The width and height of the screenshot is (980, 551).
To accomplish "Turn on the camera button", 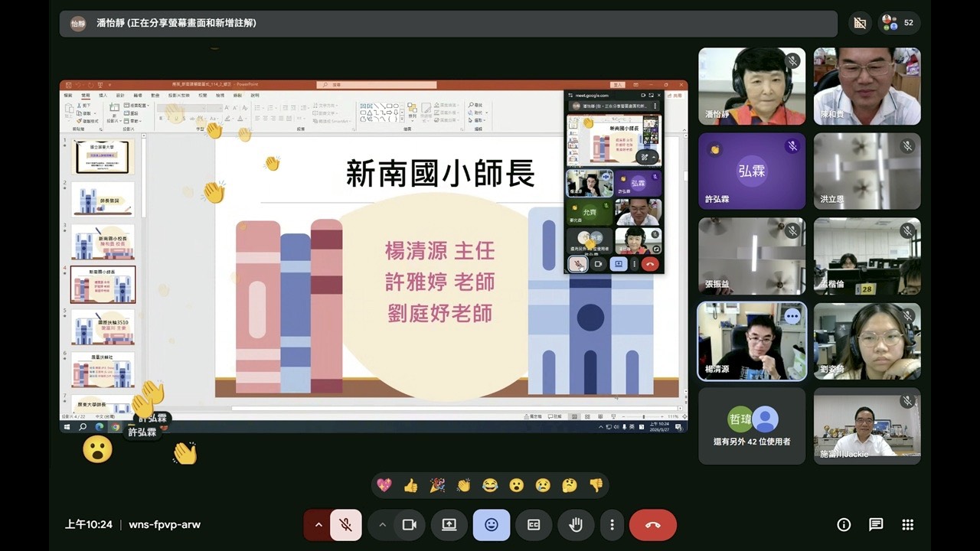I will coord(409,525).
